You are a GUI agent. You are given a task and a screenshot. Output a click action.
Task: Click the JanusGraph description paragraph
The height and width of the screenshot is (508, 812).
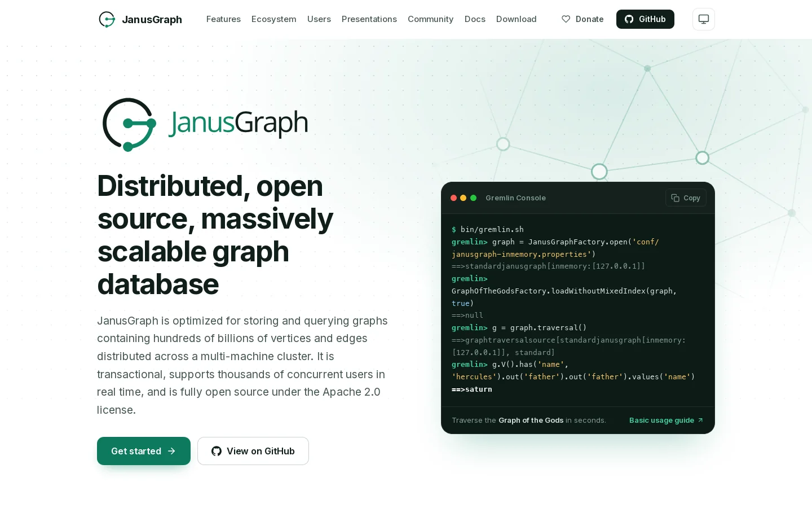[242, 365]
